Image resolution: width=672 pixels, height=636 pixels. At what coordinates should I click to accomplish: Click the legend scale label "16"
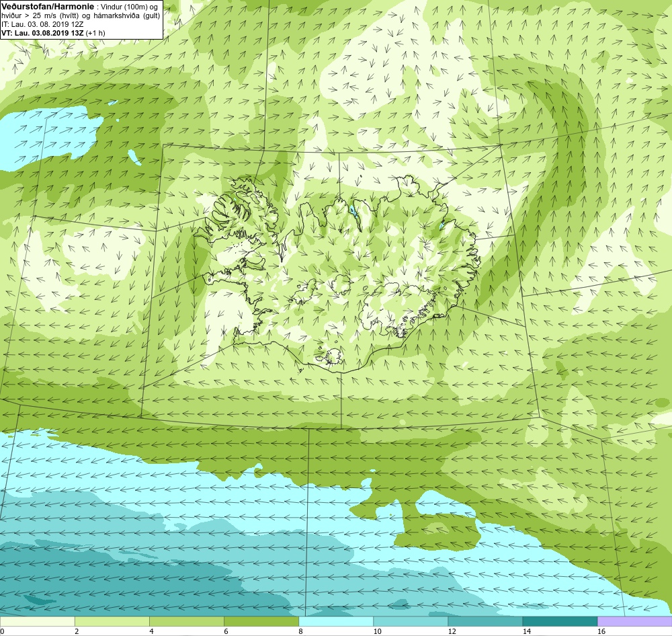[601, 631]
